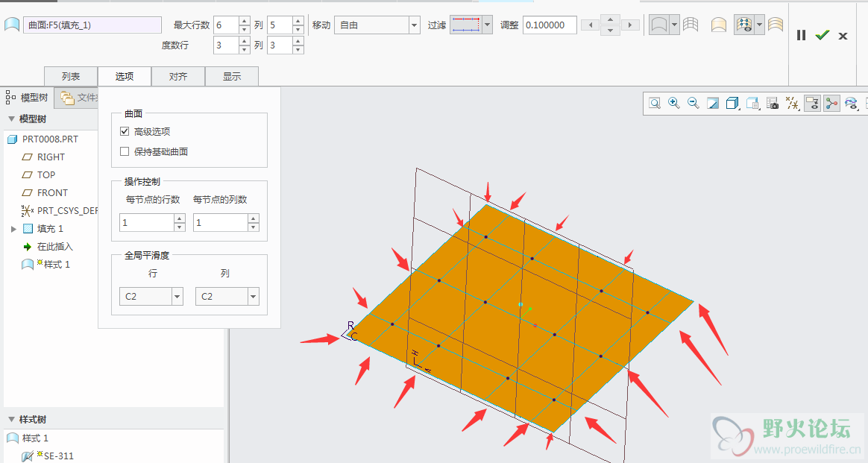Image resolution: width=868 pixels, height=463 pixels.
Task: Click the surface collector icon beside 曲面 field
Action: [12, 25]
